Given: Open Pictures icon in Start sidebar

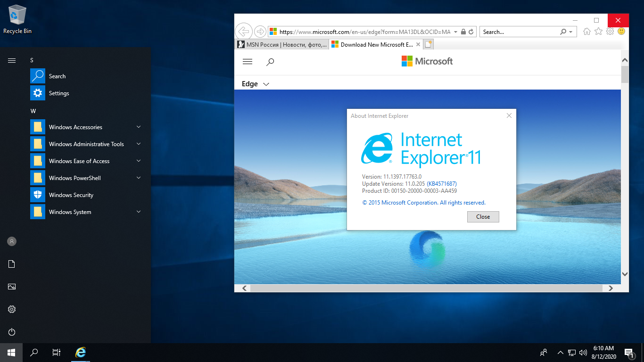Looking at the screenshot, I should (x=12, y=287).
